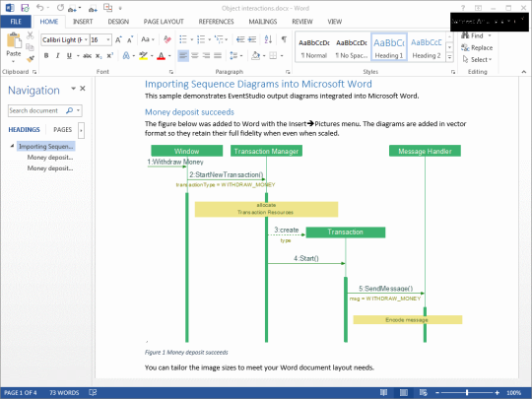Screen dimensions: 532x399
Task: Toggle Strikethrough formatting
Action: (x=88, y=55)
